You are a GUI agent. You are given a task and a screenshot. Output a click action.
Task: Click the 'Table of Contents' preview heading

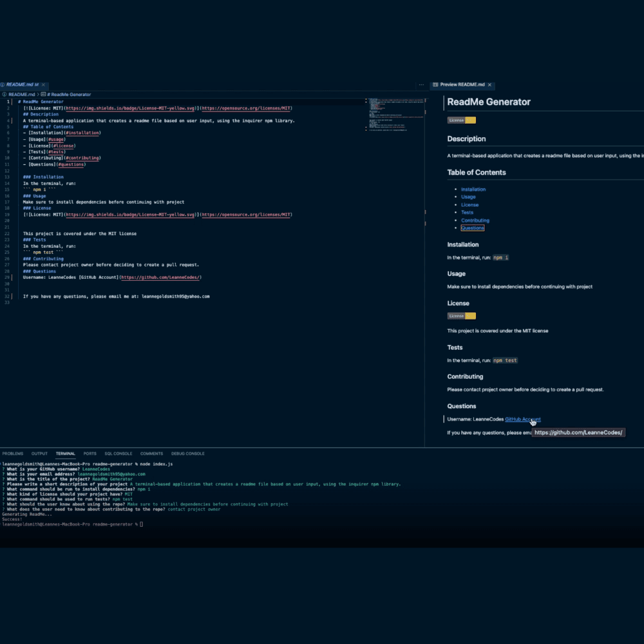point(477,173)
